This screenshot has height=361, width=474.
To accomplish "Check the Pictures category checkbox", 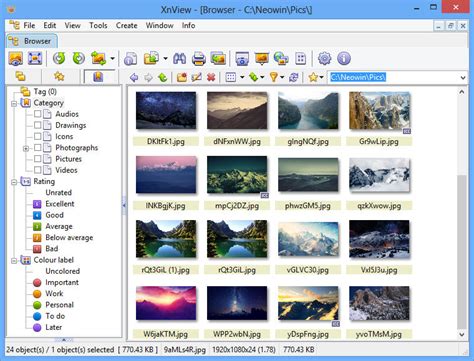I will [38, 159].
